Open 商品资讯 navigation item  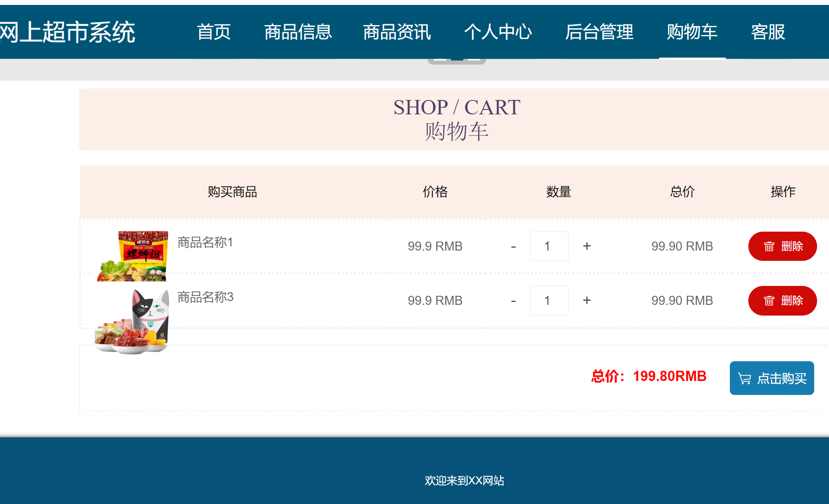coord(397,32)
